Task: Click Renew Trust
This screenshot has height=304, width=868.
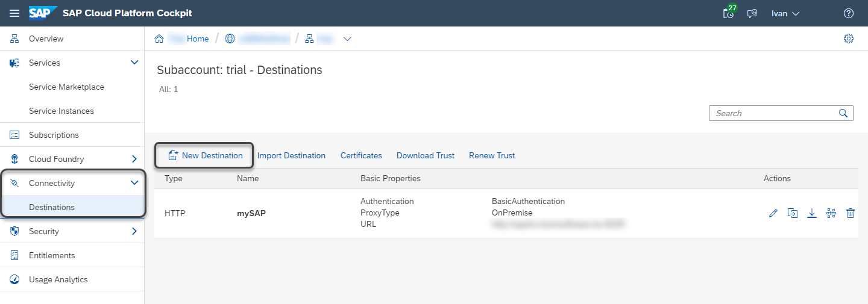Action: (x=492, y=155)
